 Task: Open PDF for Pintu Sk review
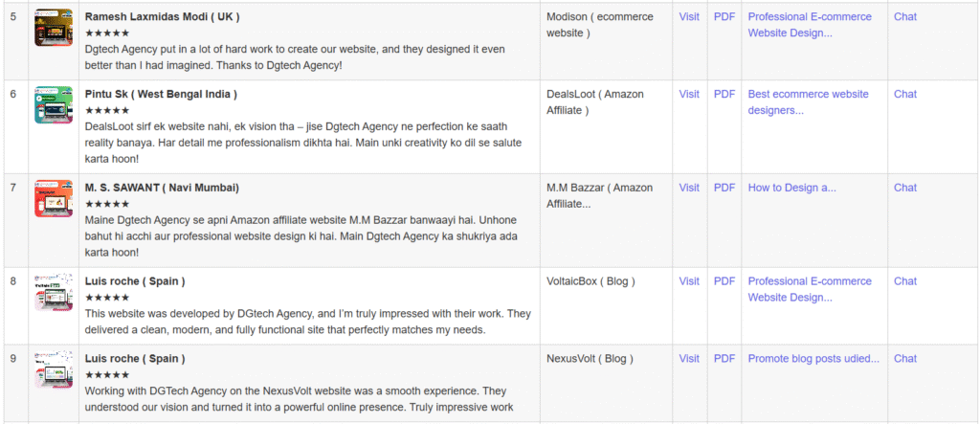coord(724,95)
